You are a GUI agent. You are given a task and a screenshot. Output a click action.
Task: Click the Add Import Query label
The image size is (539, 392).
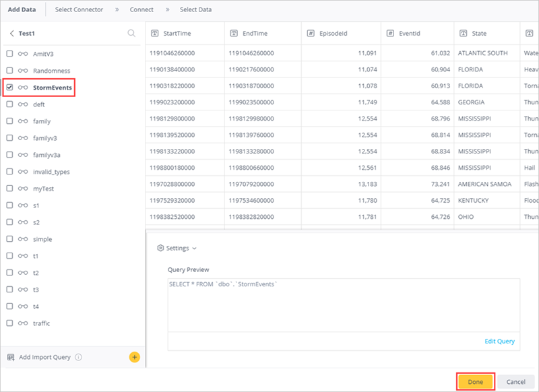click(44, 357)
